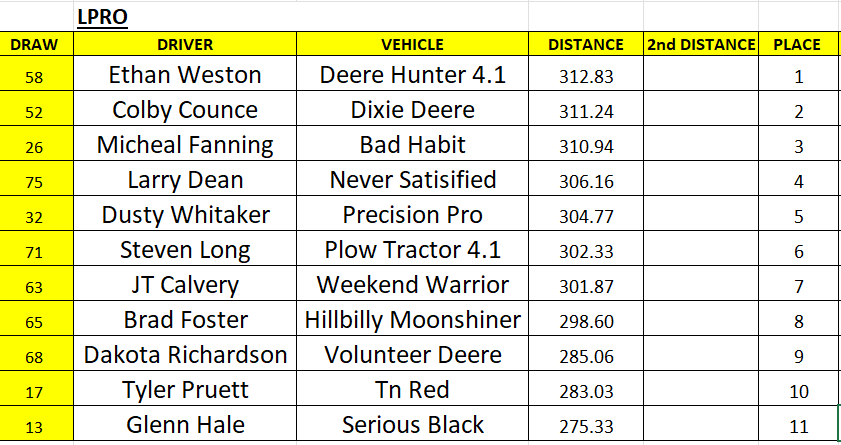Select the Serious Black vehicle cell

click(412, 425)
